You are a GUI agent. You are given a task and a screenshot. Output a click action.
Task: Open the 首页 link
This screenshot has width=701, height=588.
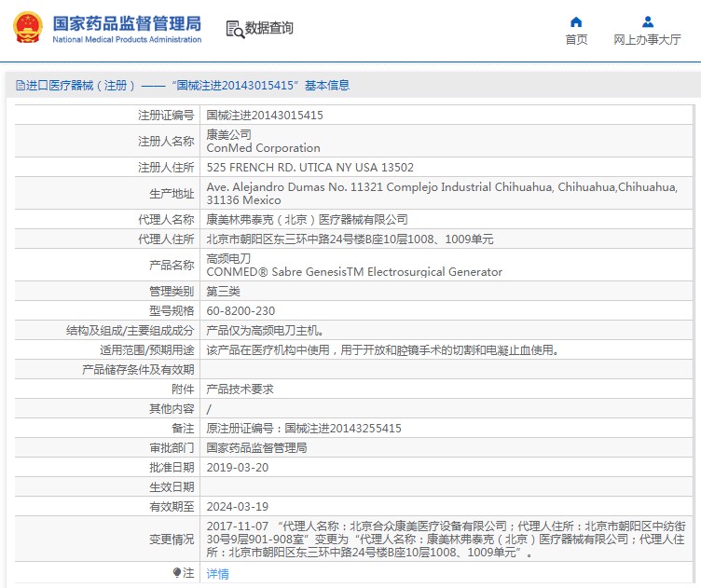576,40
